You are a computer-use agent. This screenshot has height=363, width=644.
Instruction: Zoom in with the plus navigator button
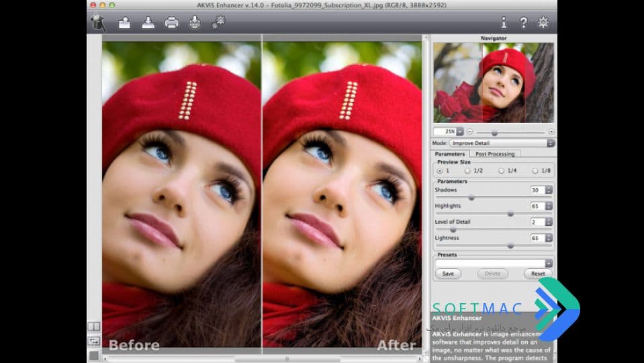point(551,132)
